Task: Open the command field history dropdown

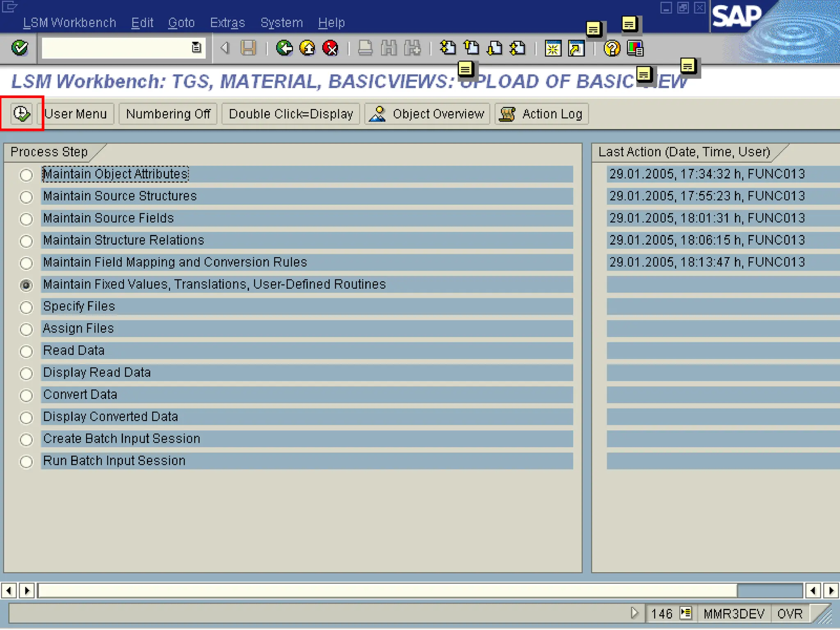Action: click(196, 48)
